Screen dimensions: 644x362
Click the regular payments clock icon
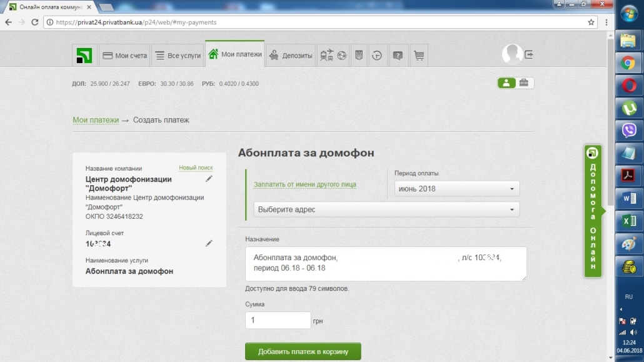tap(377, 55)
